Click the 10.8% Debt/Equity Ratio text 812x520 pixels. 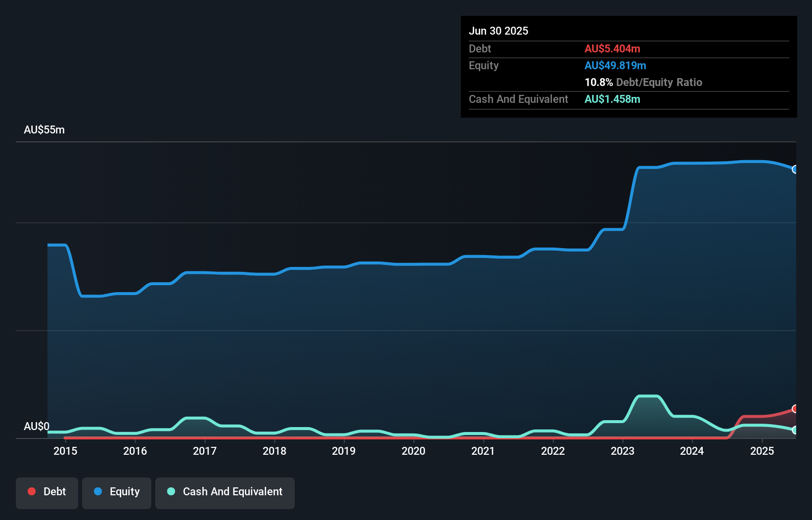[643, 82]
